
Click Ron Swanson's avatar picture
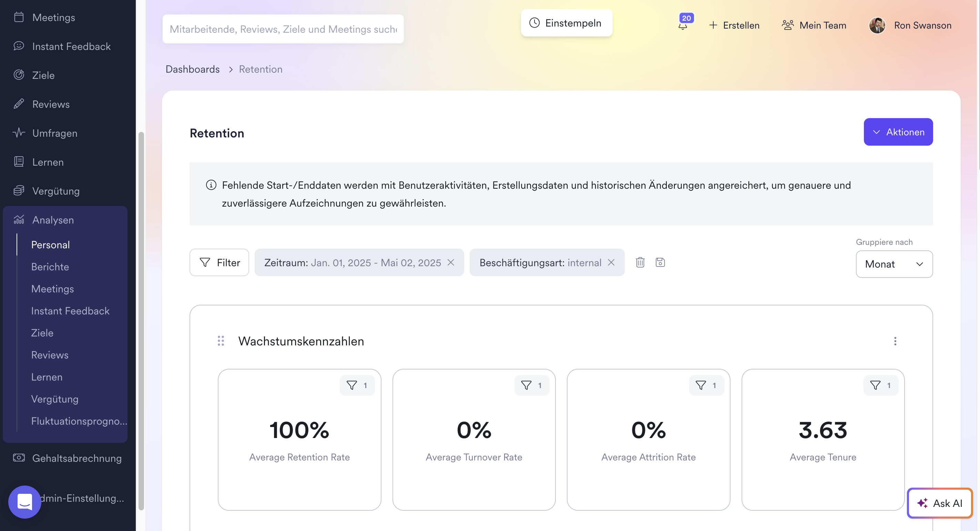tap(877, 25)
